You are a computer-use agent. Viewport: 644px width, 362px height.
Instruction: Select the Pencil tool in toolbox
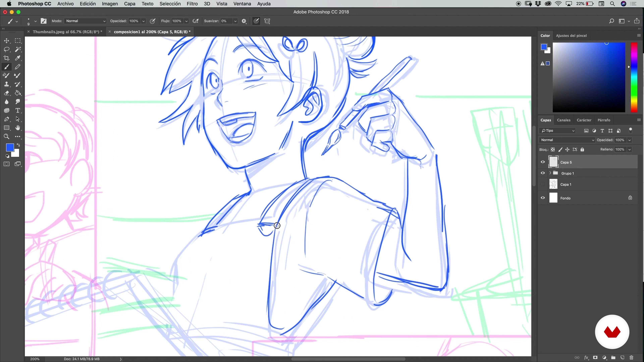coord(17,67)
